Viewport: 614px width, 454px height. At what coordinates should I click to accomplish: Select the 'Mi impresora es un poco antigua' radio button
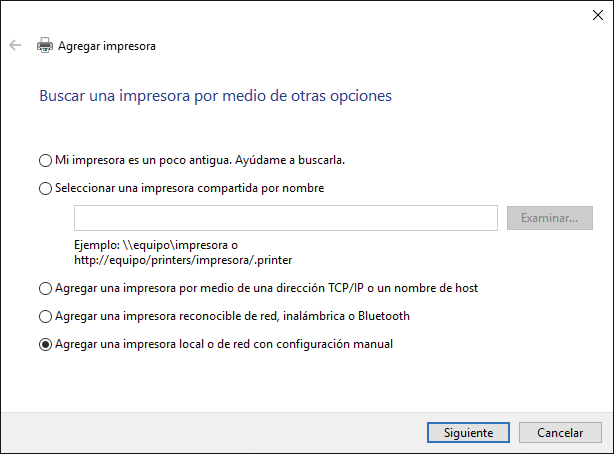[44, 160]
